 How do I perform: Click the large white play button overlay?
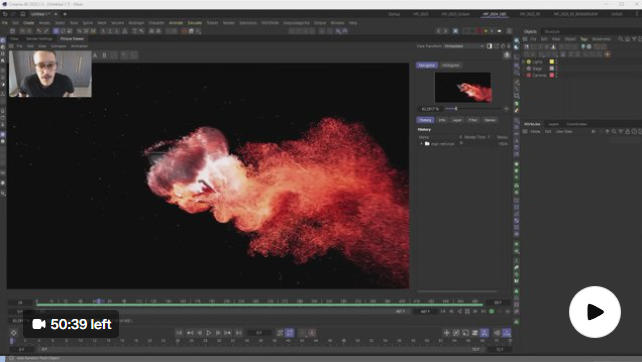tap(595, 312)
